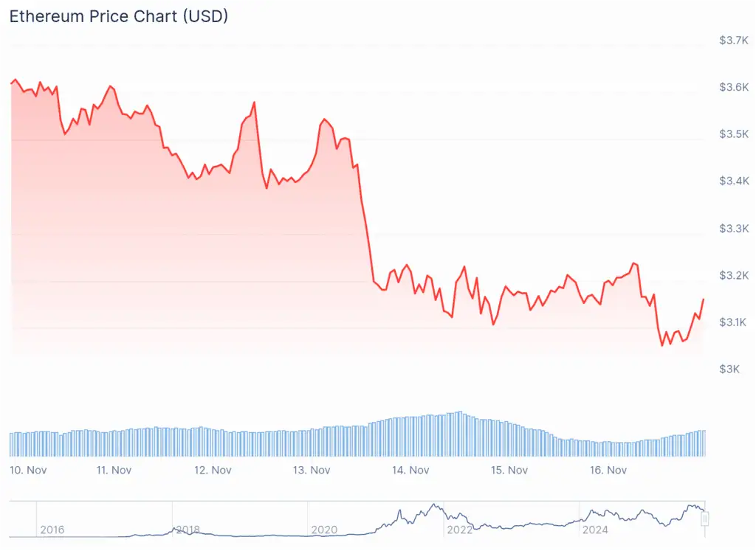The width and height of the screenshot is (756, 551).
Task: Click the 2016 label in the navigator
Action: [x=52, y=530]
